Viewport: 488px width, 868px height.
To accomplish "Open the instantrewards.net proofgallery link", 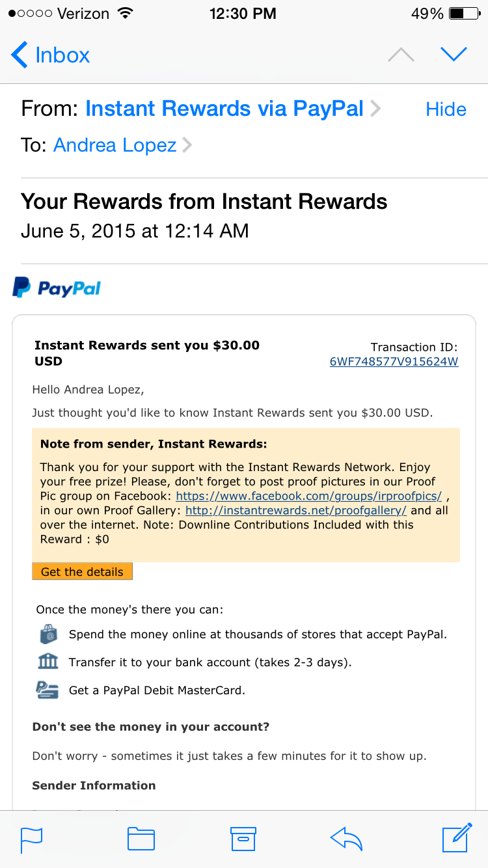I will 296,510.
